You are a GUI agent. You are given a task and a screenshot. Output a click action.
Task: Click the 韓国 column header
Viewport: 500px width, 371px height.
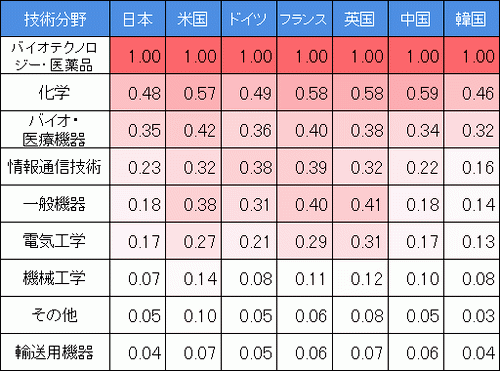(x=472, y=19)
